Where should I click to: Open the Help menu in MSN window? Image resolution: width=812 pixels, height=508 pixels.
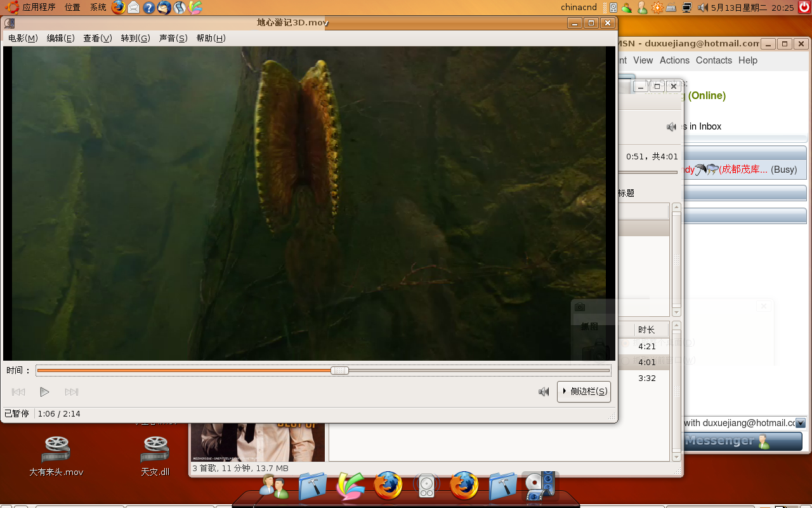point(748,60)
